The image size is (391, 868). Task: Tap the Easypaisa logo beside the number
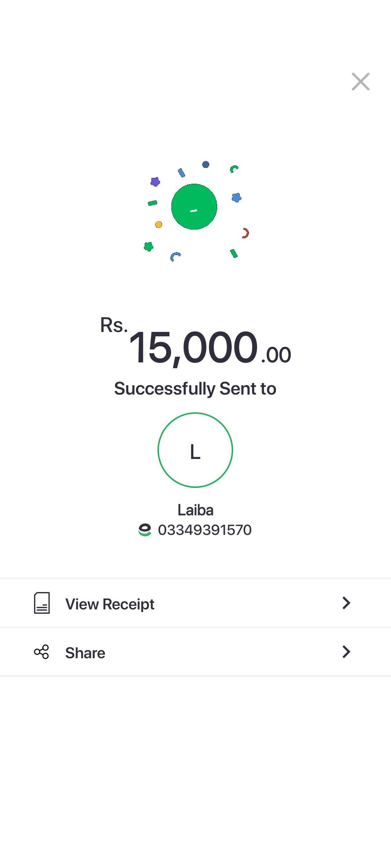click(x=145, y=530)
